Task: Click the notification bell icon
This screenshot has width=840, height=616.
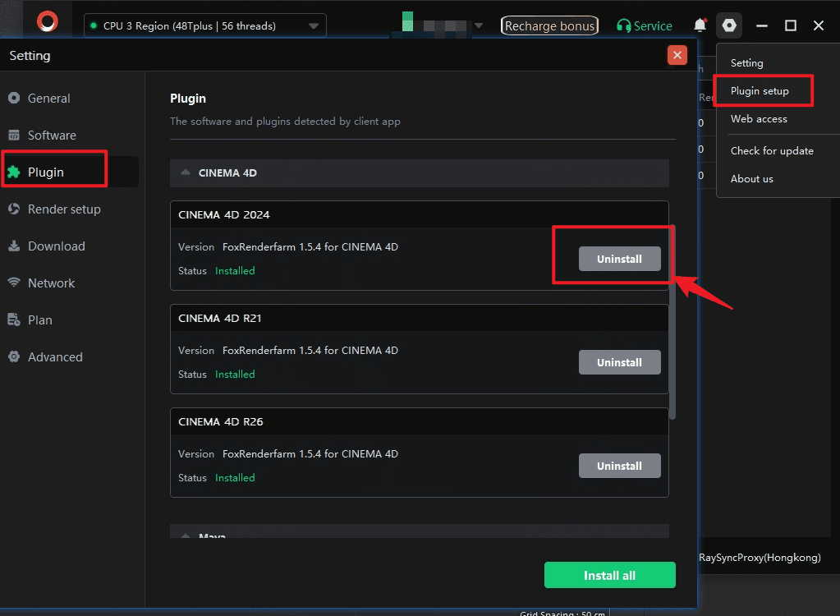Action: pos(700,25)
